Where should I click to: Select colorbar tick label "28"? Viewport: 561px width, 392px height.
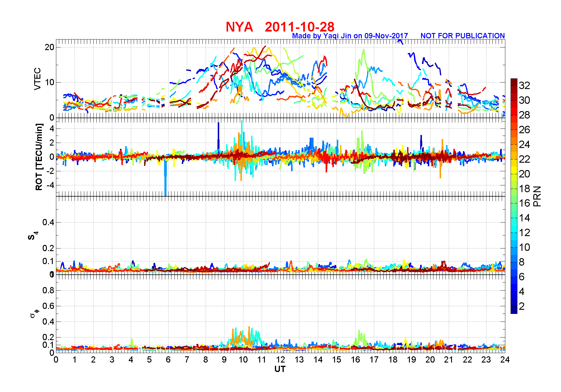[x=524, y=115]
